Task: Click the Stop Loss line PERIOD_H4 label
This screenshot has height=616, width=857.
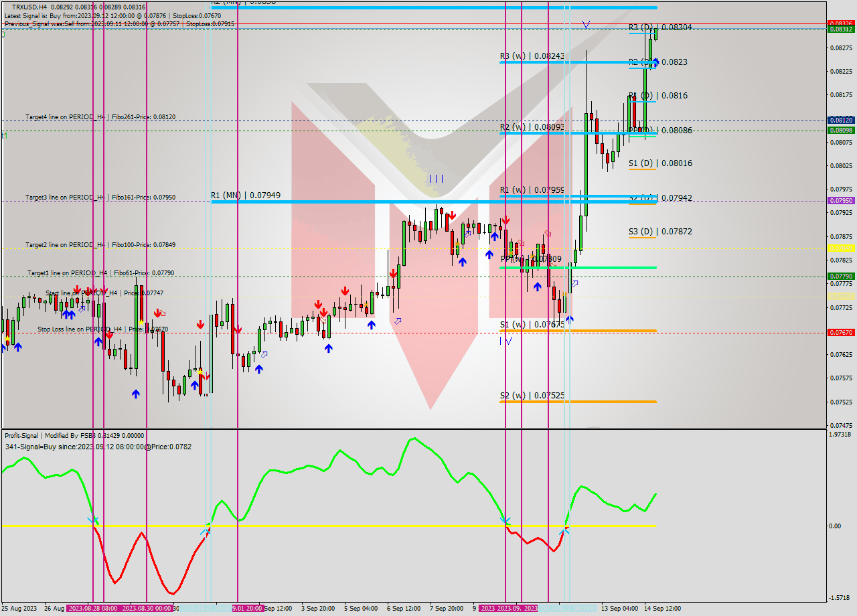Action: (102, 329)
